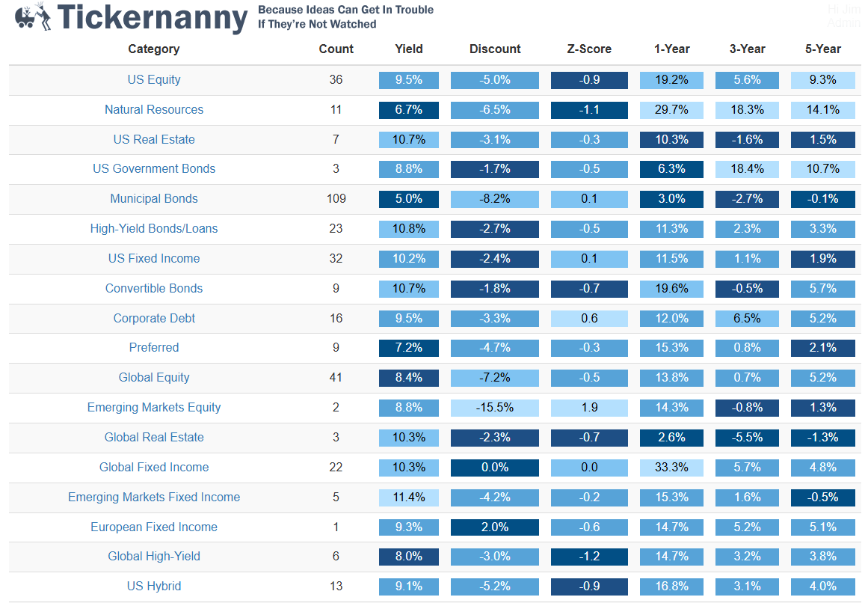Sort by the 1-Year column header
The width and height of the screenshot is (868, 603).
671,49
